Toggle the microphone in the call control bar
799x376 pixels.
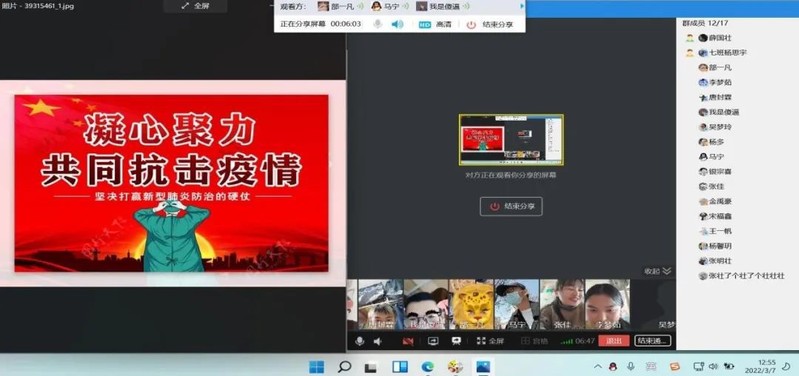[x=360, y=341]
